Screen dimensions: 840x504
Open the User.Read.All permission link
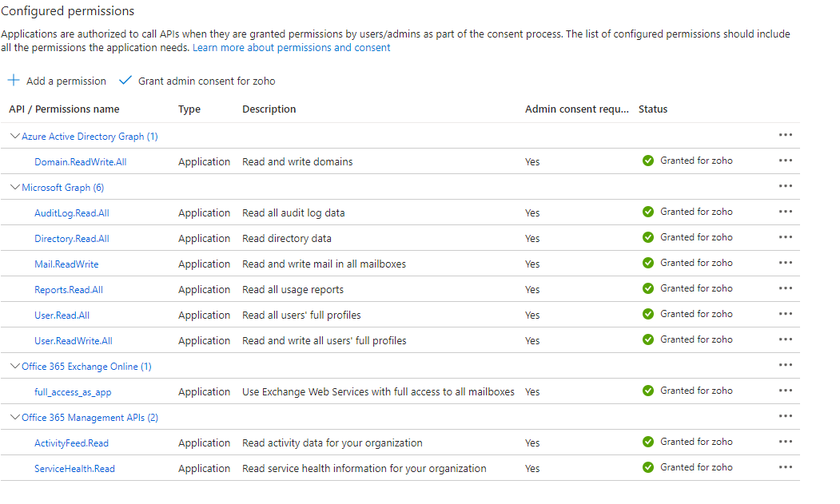point(62,315)
